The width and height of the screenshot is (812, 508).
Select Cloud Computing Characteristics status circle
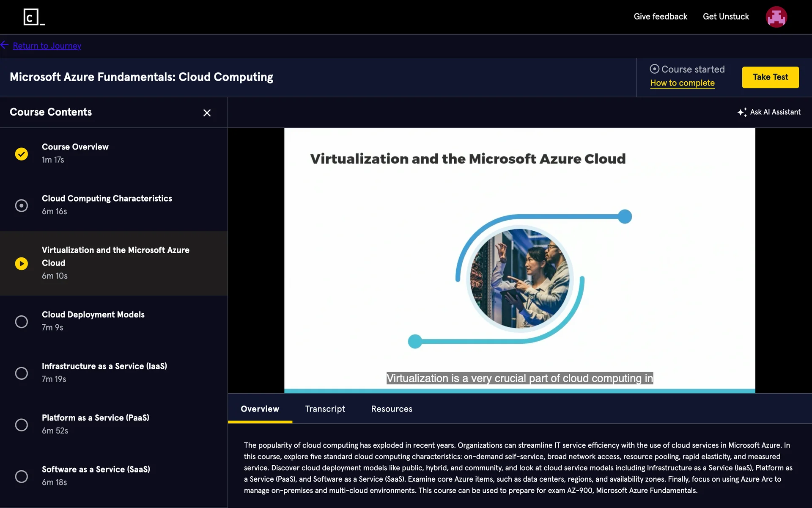click(x=22, y=205)
